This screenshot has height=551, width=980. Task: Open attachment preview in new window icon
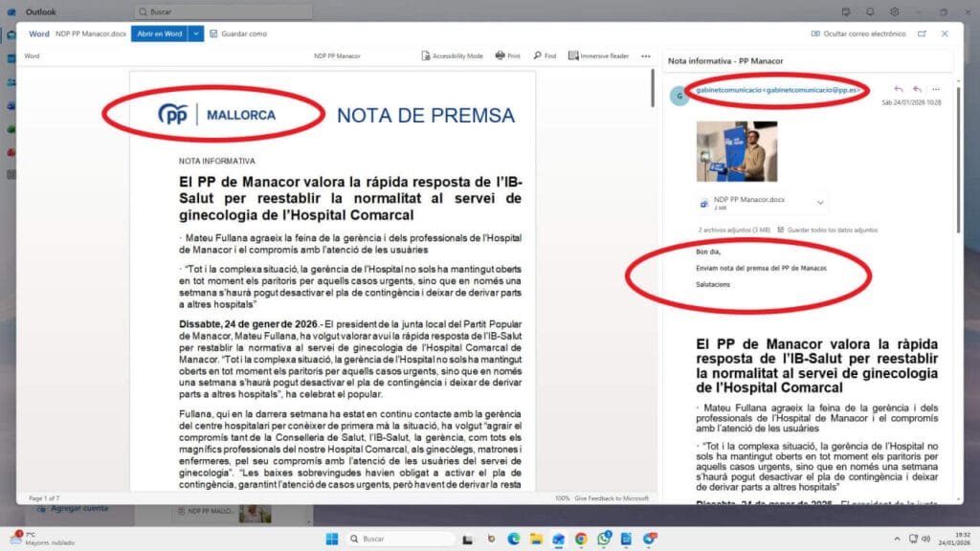pos(922,33)
